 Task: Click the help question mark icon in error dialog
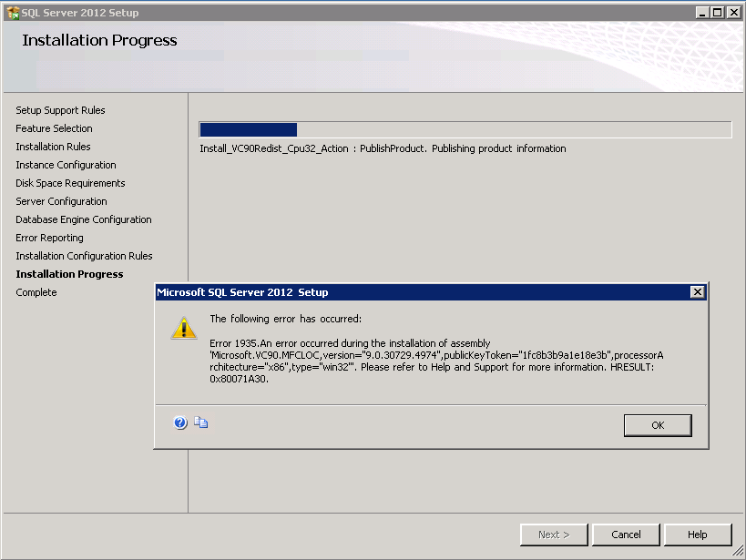coord(180,423)
